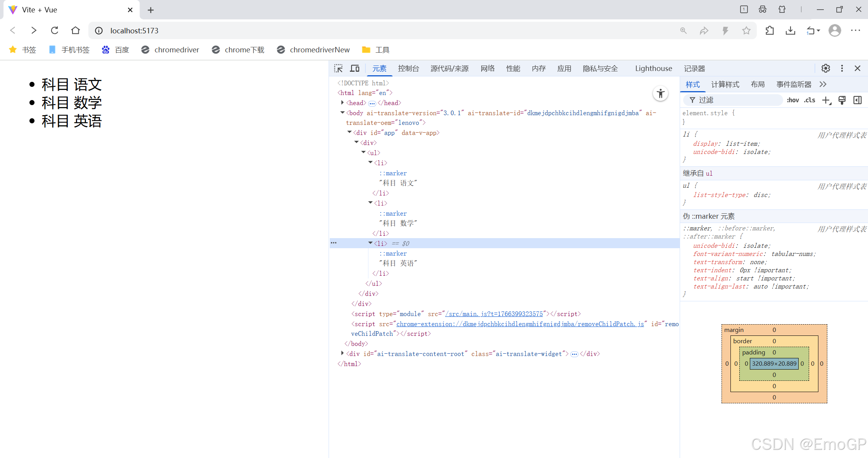The image size is (868, 458).
Task: Toggle the :hov element state panel
Action: (793, 100)
